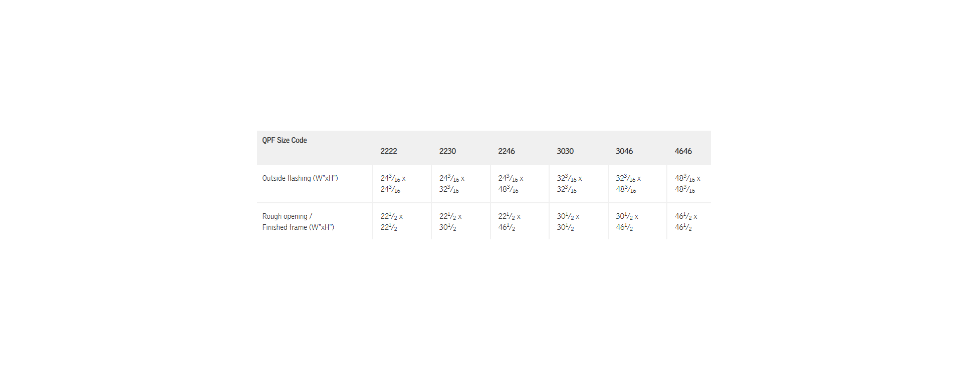This screenshot has width=980, height=381.
Task: Select rough opening dimensions for size 2230
Action: (x=450, y=222)
